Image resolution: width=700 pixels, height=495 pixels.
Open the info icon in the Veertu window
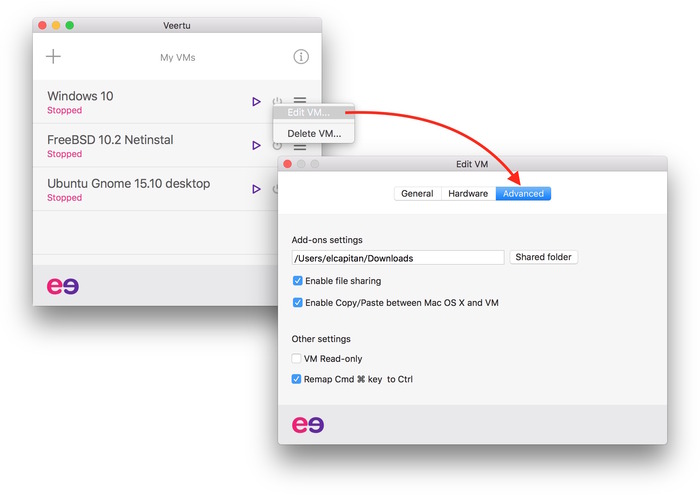point(301,57)
